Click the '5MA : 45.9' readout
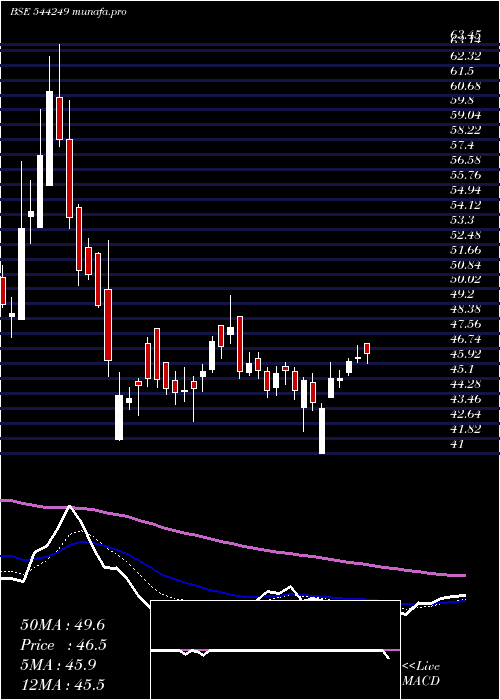Screen dimensions: 500x700 point(59,665)
